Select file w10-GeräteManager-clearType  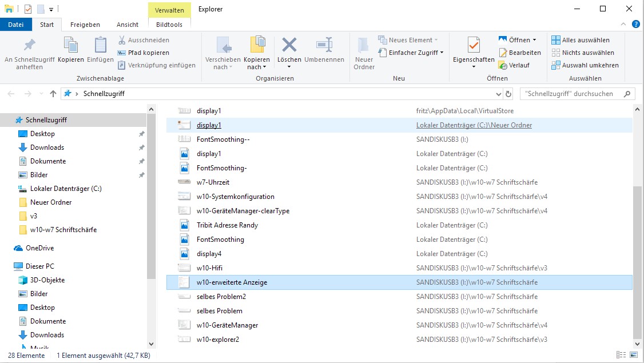coord(243,211)
